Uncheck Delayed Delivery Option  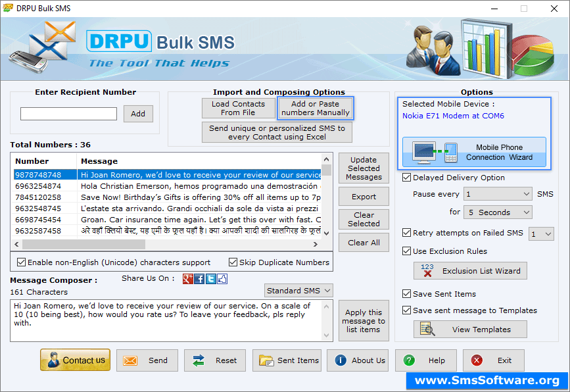(406, 178)
